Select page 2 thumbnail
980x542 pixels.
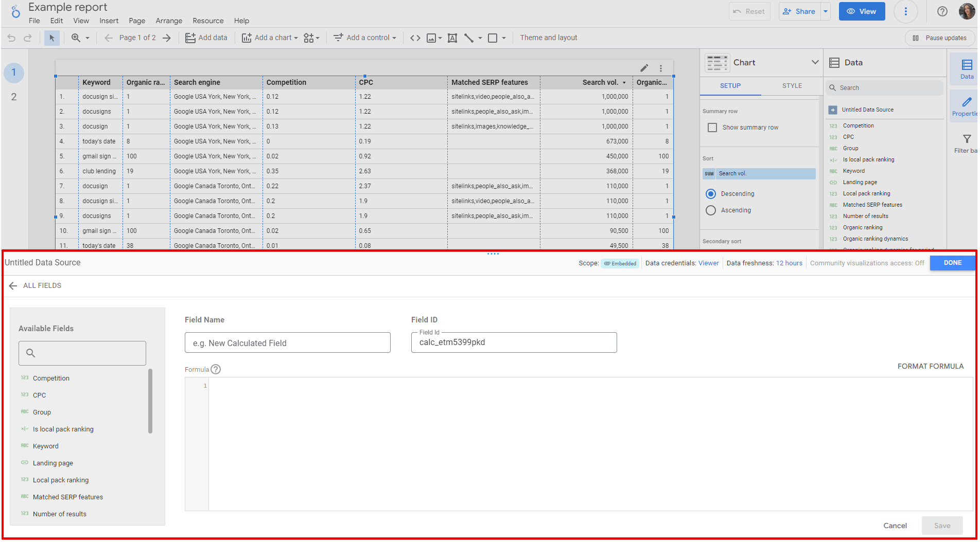[14, 97]
